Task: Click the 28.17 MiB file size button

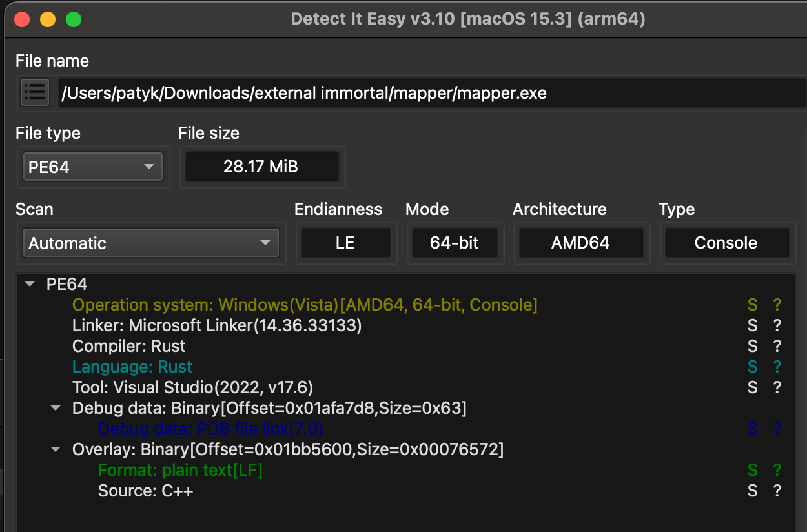Action: (261, 167)
